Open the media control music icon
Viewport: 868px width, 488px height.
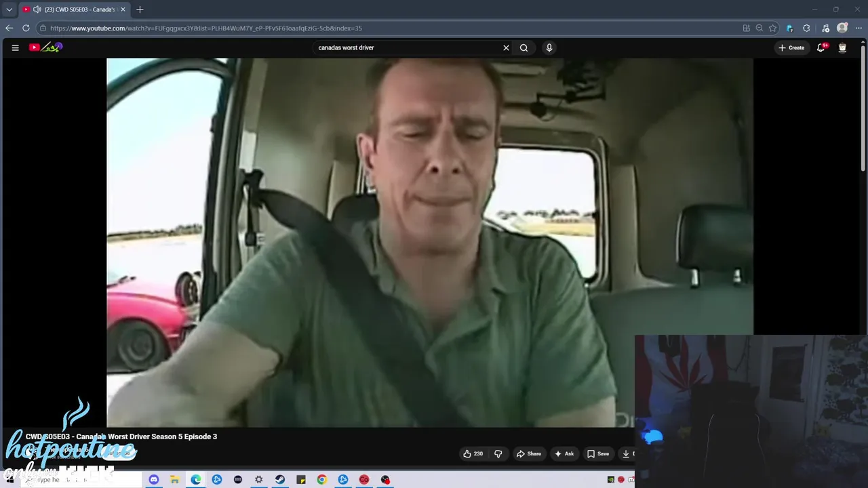coord(825,28)
